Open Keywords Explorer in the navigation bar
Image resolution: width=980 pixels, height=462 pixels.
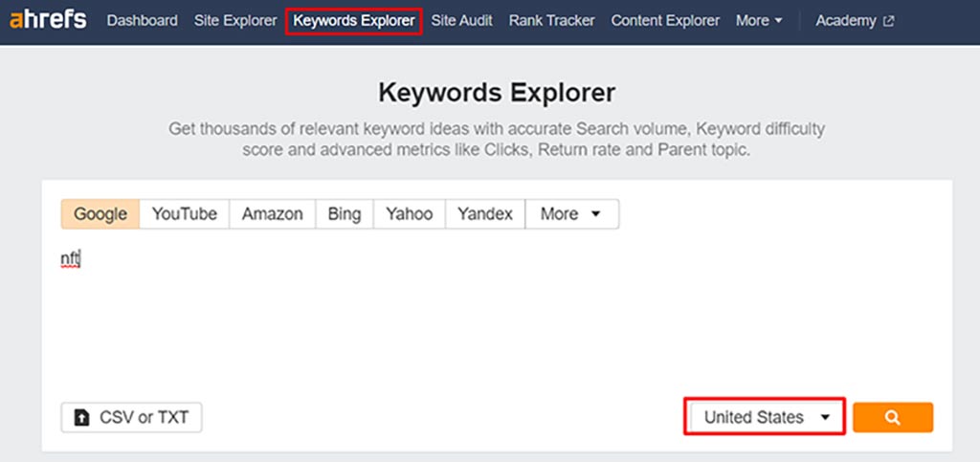click(353, 20)
